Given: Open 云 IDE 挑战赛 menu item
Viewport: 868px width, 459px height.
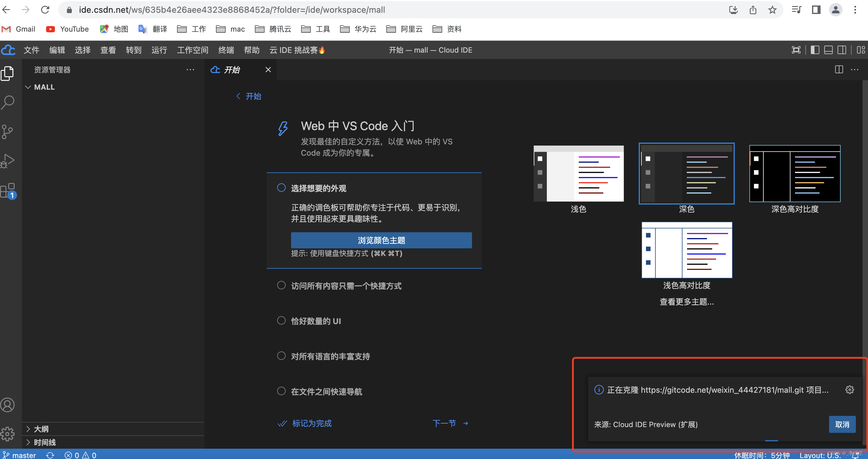Looking at the screenshot, I should pos(297,50).
